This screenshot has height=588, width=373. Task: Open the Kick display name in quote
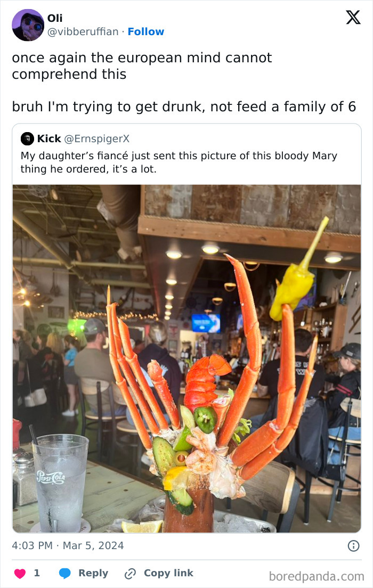point(49,139)
